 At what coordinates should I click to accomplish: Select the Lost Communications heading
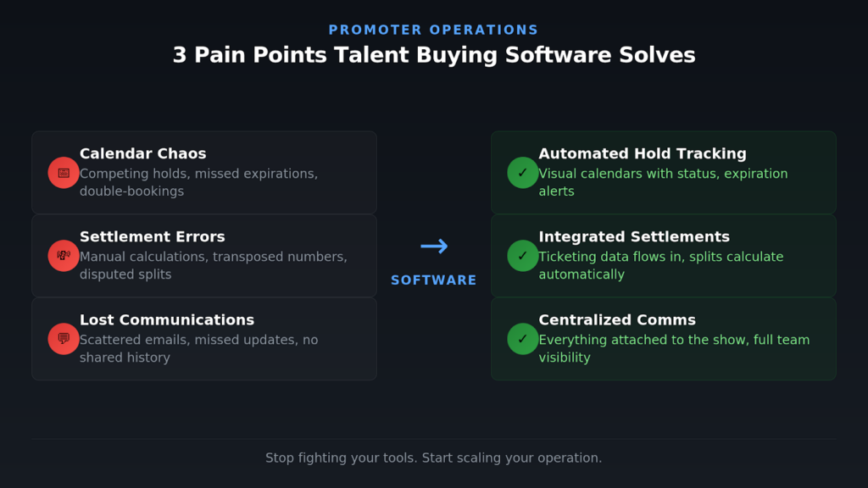point(167,320)
